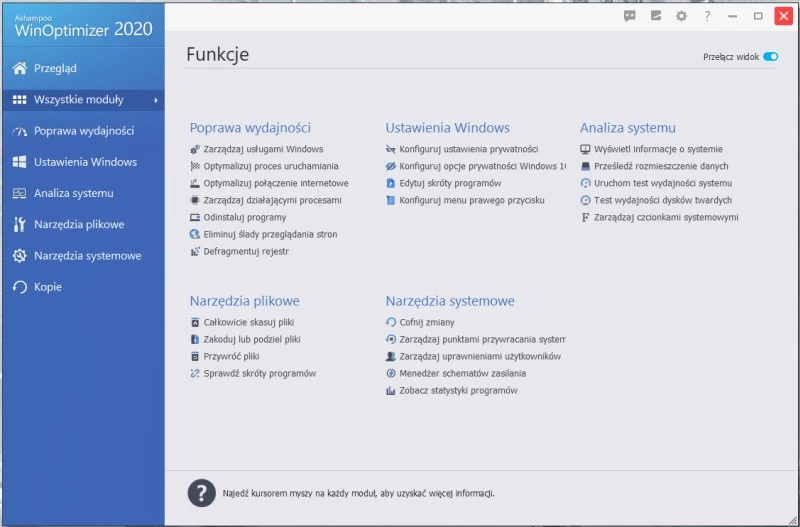
Task: Click the feedback chat icon in title bar
Action: point(630,16)
